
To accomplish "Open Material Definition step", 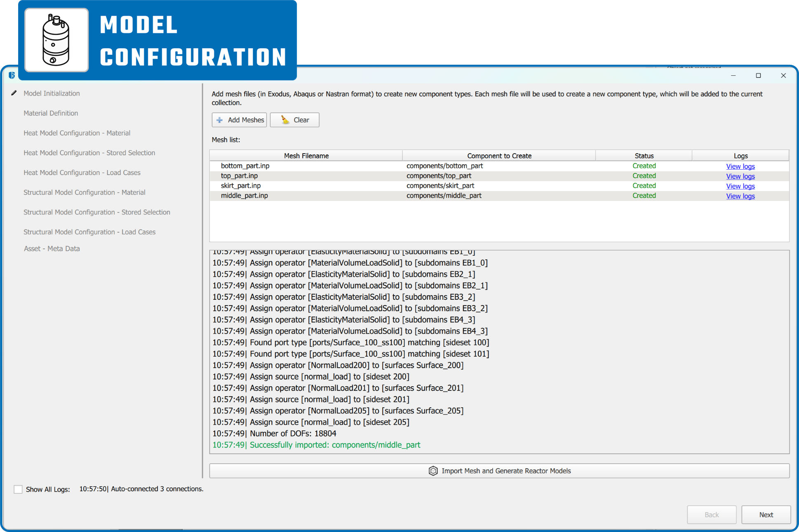I will [x=51, y=113].
